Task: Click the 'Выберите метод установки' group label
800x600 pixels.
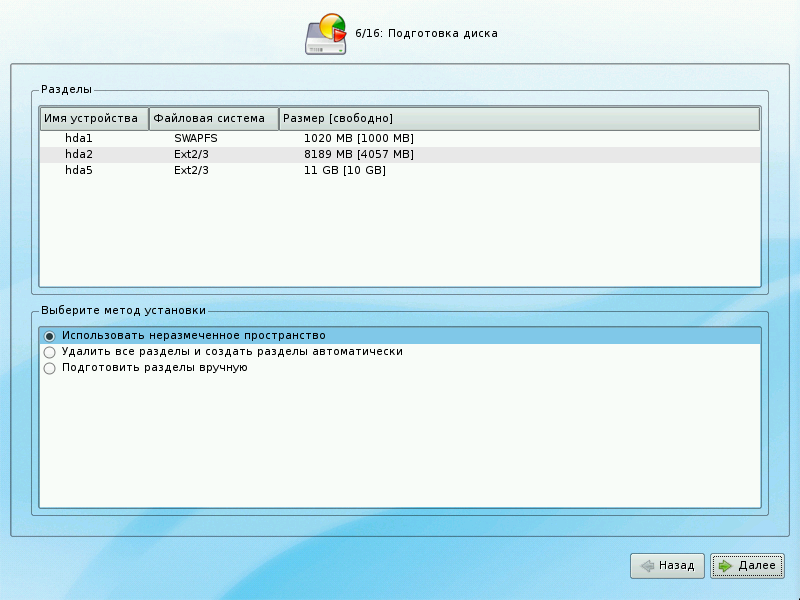Action: click(123, 310)
